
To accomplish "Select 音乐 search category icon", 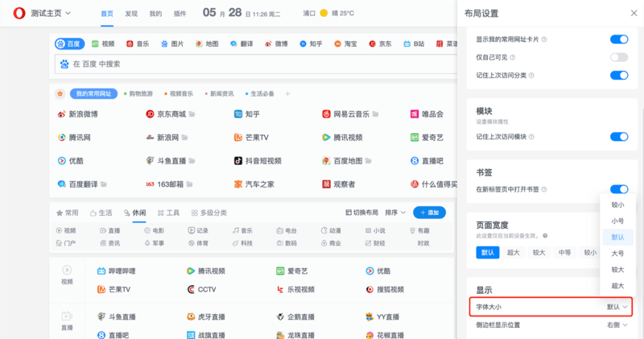I will (x=130, y=43).
